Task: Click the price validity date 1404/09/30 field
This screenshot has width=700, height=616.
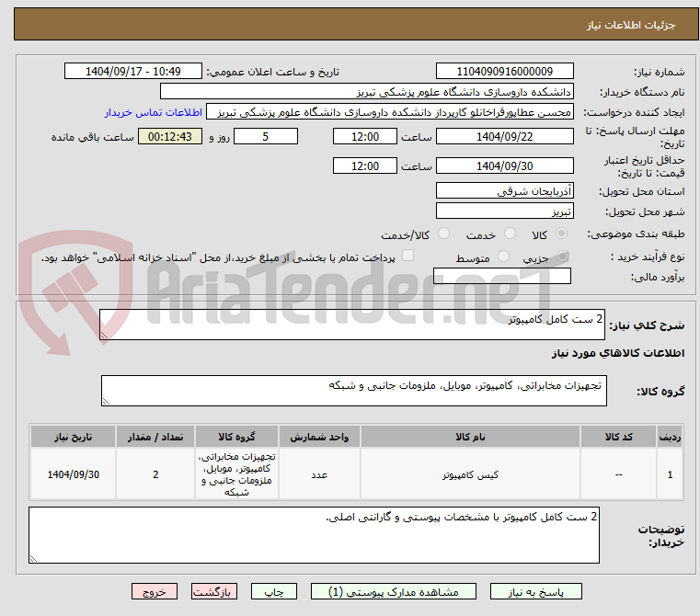Action: pyautogui.click(x=504, y=165)
